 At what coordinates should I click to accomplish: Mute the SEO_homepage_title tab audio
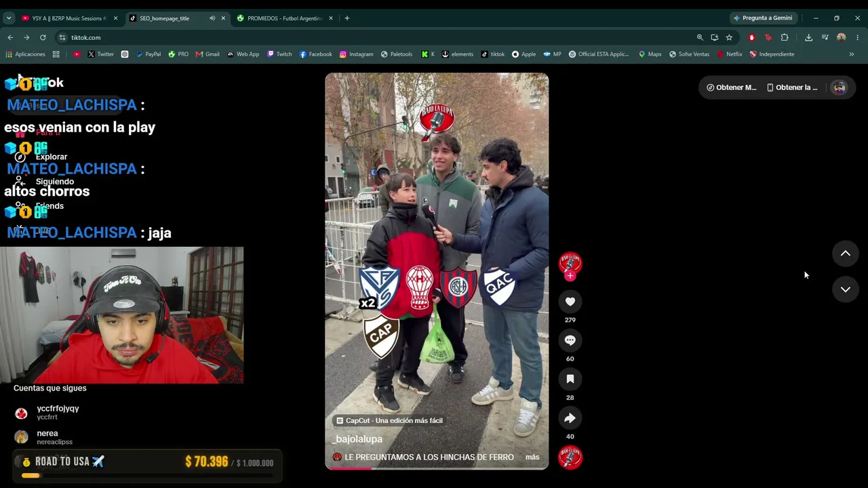(212, 18)
